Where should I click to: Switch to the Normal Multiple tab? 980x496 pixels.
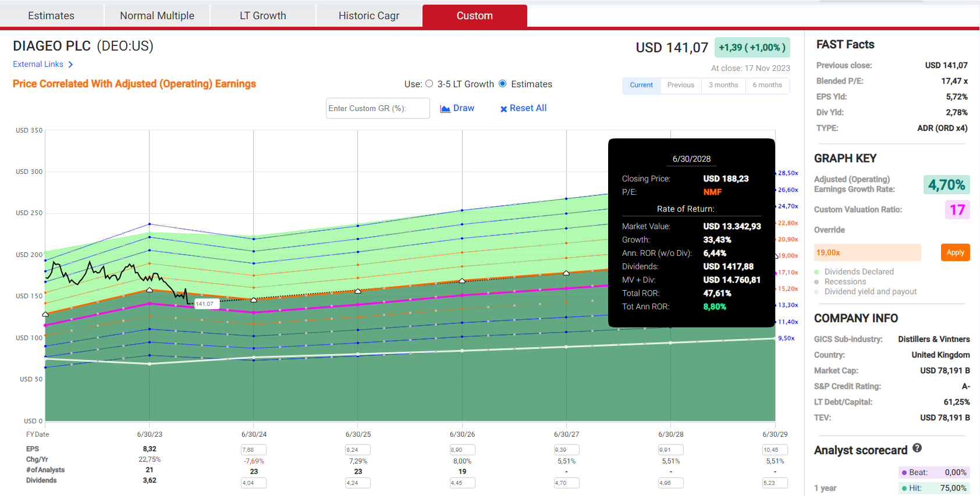pyautogui.click(x=157, y=16)
